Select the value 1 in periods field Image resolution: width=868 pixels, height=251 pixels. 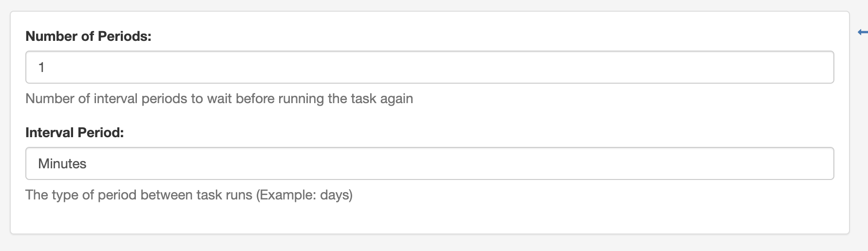tap(41, 67)
